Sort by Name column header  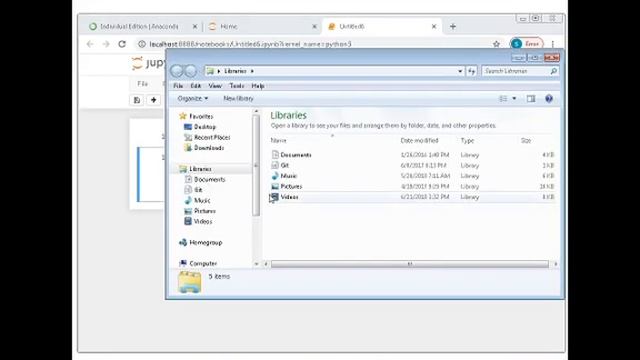point(278,140)
